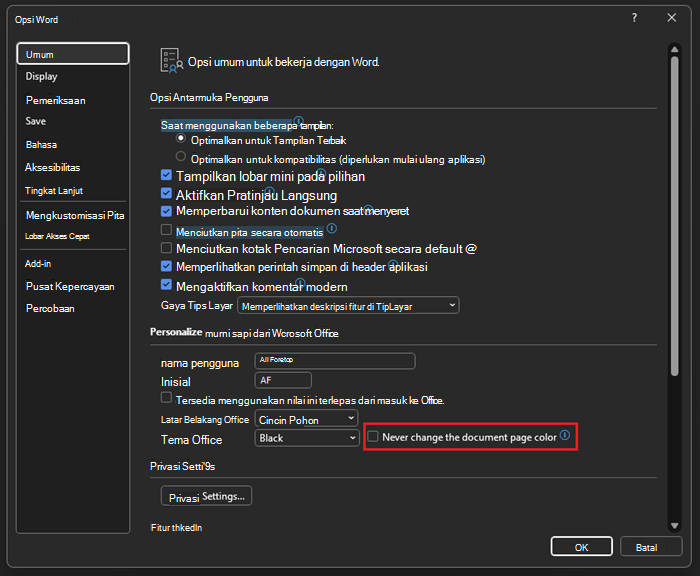Click scroll up arrow at top of scrollbar
This screenshot has width=700, height=576.
(x=675, y=49)
